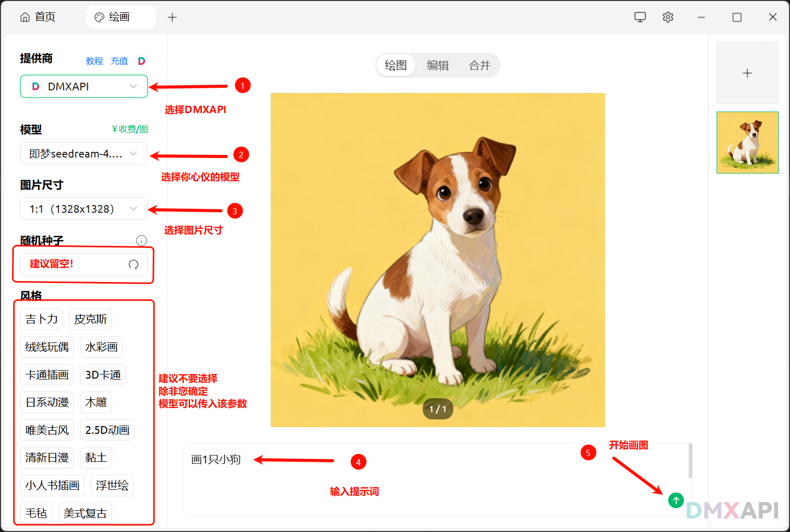The height and width of the screenshot is (532, 790).
Task: Toggle the 3D卡通 style tag
Action: [x=103, y=375]
